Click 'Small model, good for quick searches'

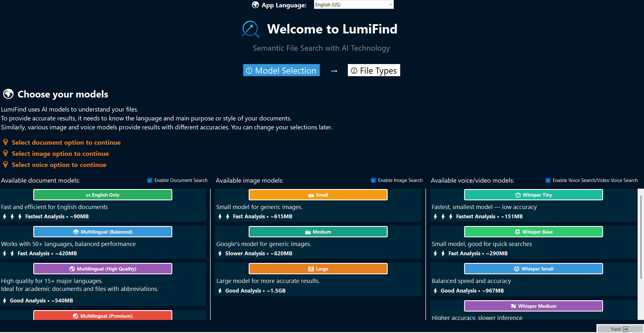coord(482,244)
